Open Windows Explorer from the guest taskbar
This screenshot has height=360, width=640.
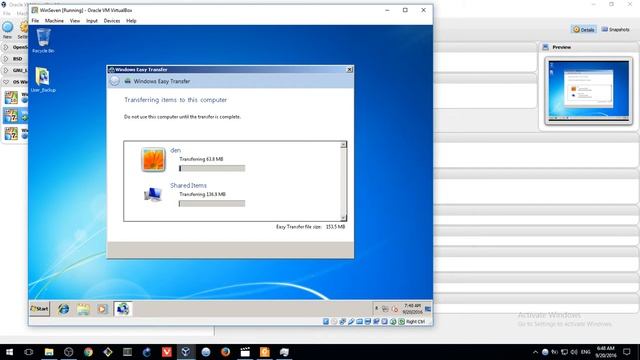pyautogui.click(x=83, y=309)
